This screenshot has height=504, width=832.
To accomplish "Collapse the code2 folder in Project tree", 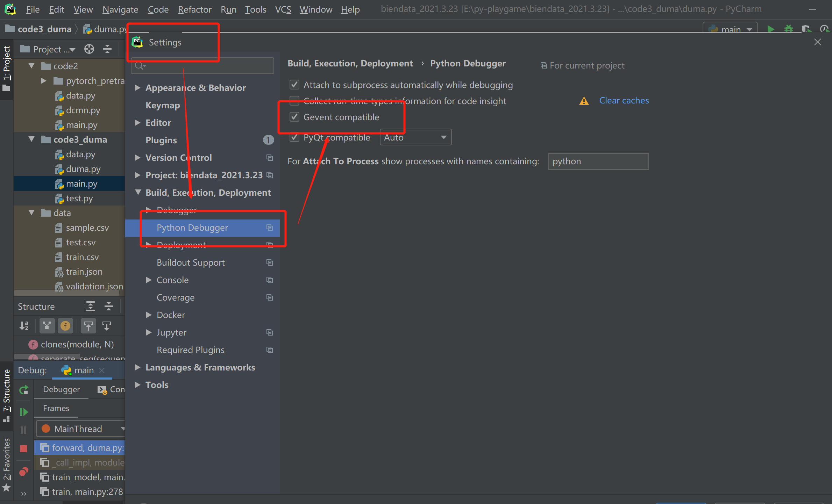I will tap(32, 66).
